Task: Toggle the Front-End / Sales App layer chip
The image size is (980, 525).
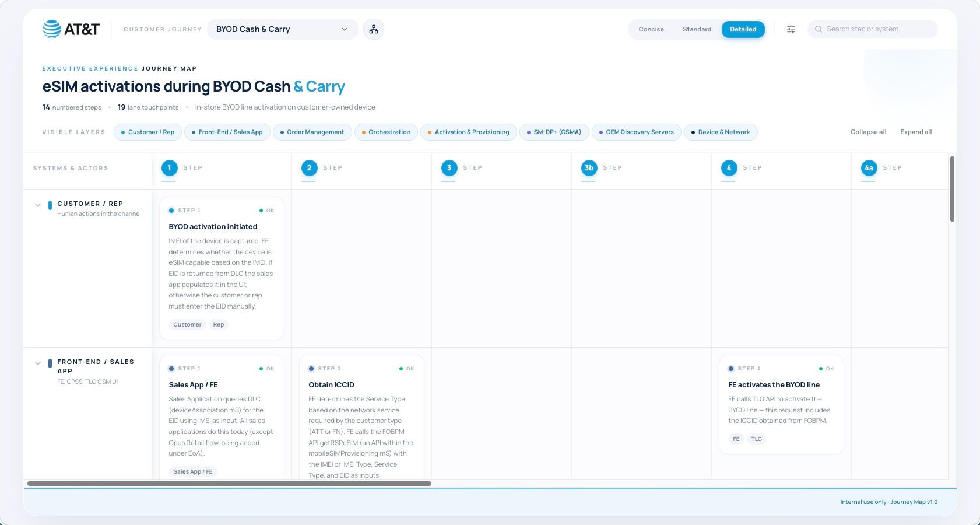Action: pyautogui.click(x=227, y=132)
